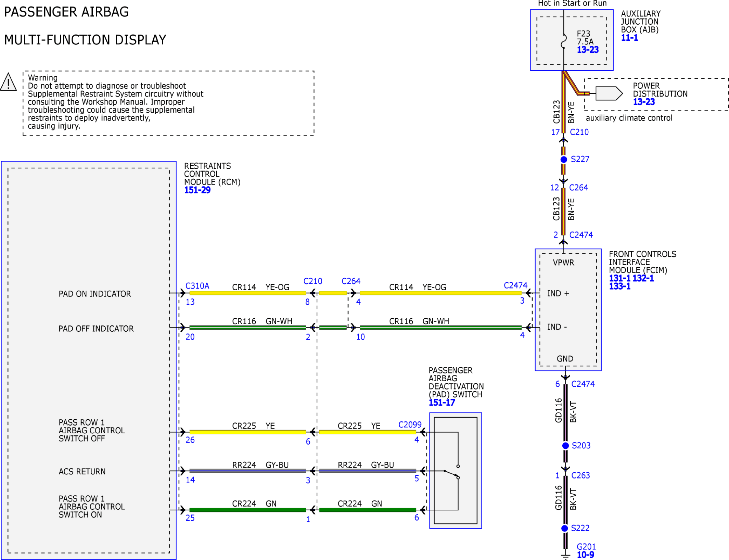The width and height of the screenshot is (729, 560).
Task: Select the IND + pin label
Action: [x=558, y=294]
